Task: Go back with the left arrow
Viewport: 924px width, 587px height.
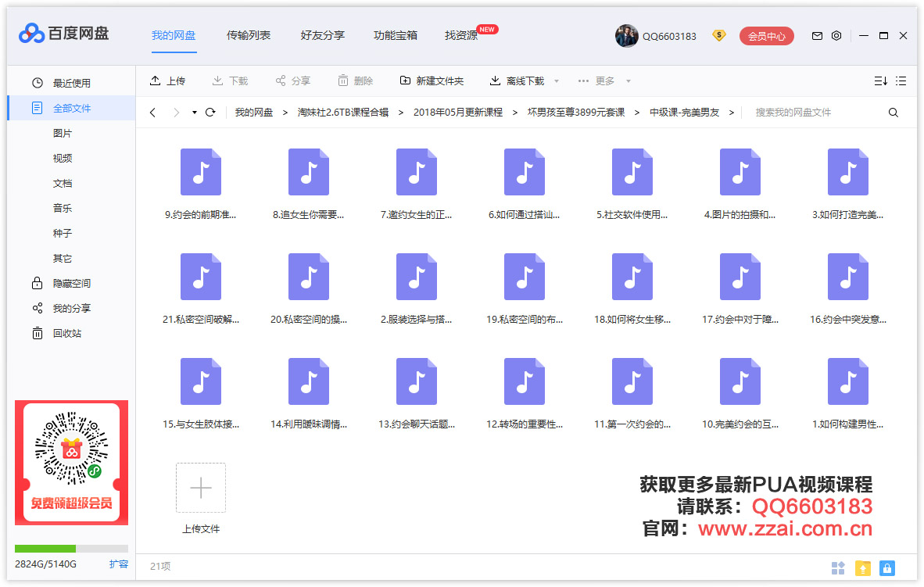Action: (x=152, y=113)
